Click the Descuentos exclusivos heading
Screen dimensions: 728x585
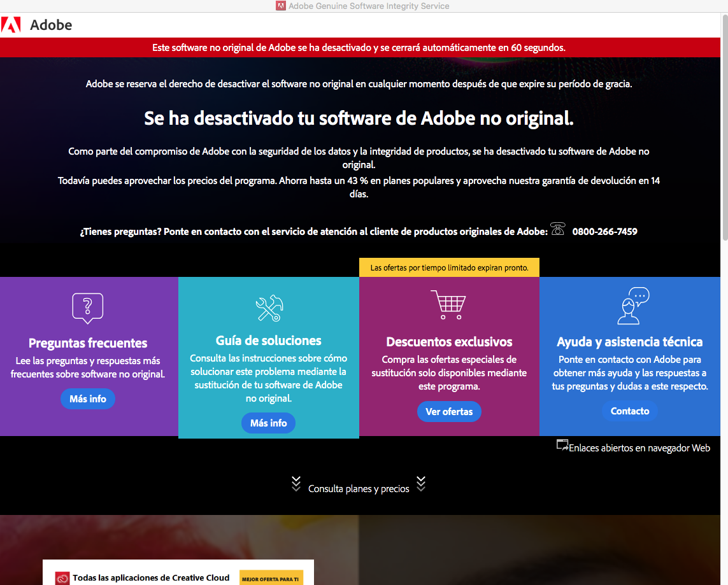pos(449,342)
